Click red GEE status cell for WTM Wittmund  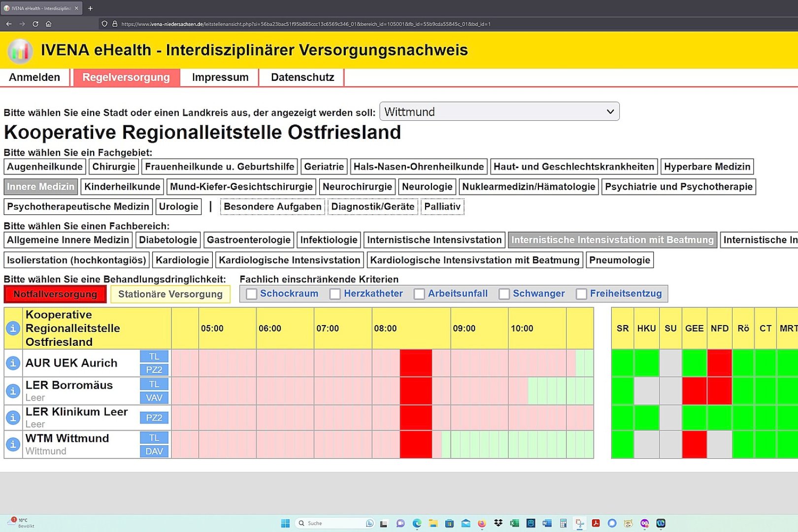pyautogui.click(x=694, y=444)
